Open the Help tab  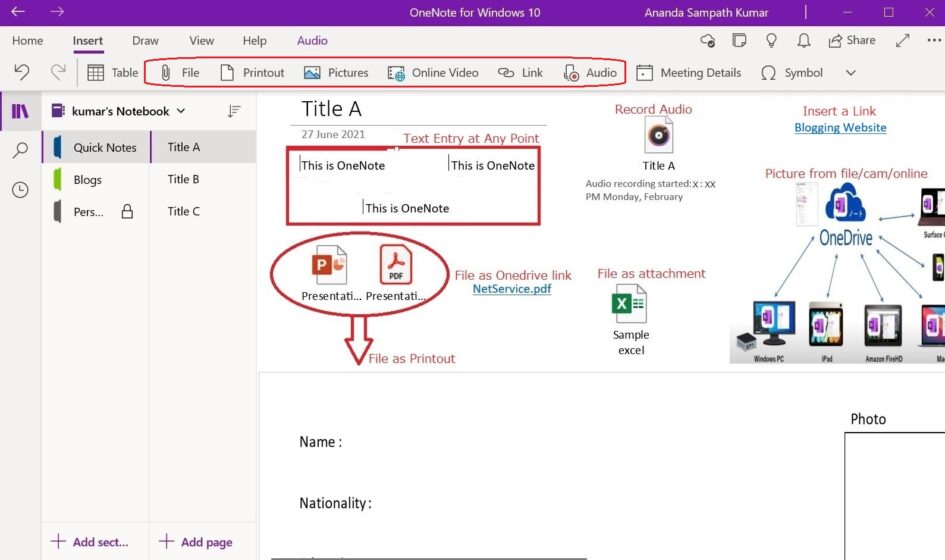(x=254, y=40)
